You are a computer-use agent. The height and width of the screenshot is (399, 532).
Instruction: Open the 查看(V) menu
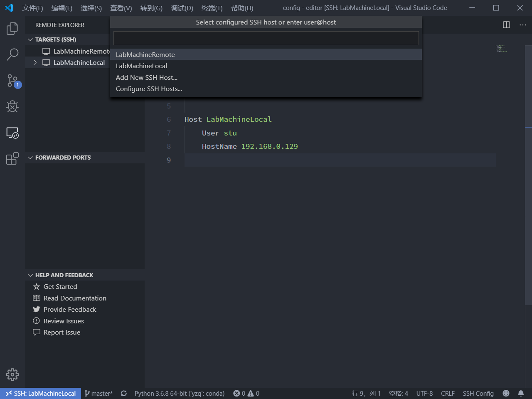tap(121, 8)
